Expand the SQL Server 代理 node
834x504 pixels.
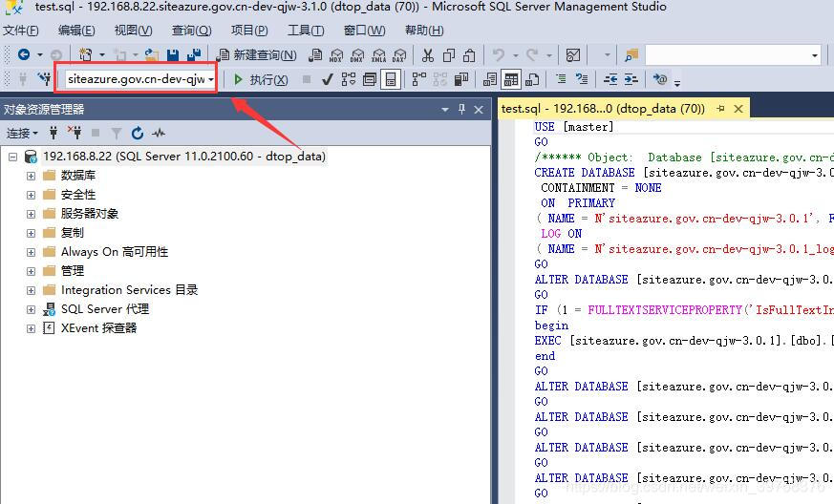click(31, 310)
